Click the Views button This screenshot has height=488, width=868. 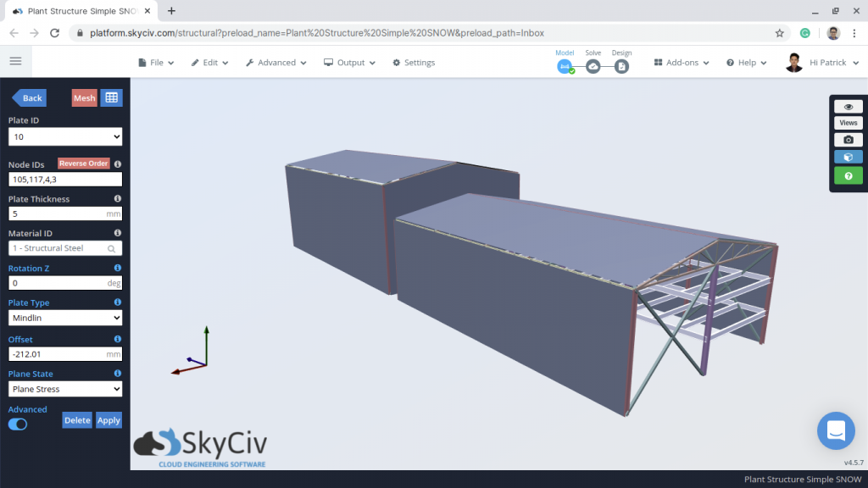point(848,123)
